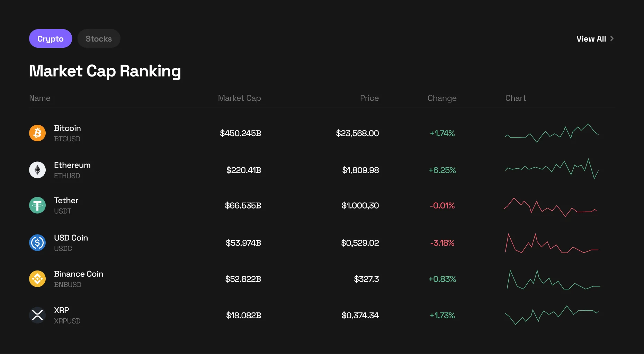Click the Ethereum diamond logo icon

[x=37, y=170]
